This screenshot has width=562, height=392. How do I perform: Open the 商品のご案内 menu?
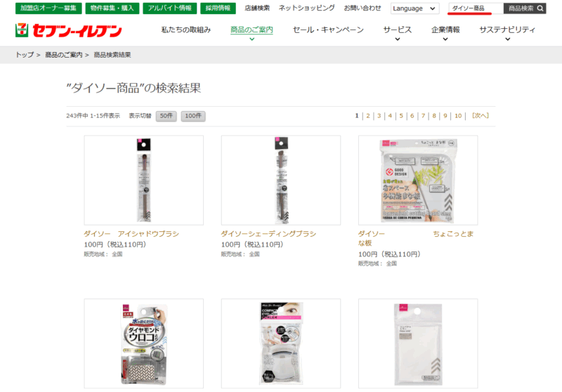click(x=251, y=30)
